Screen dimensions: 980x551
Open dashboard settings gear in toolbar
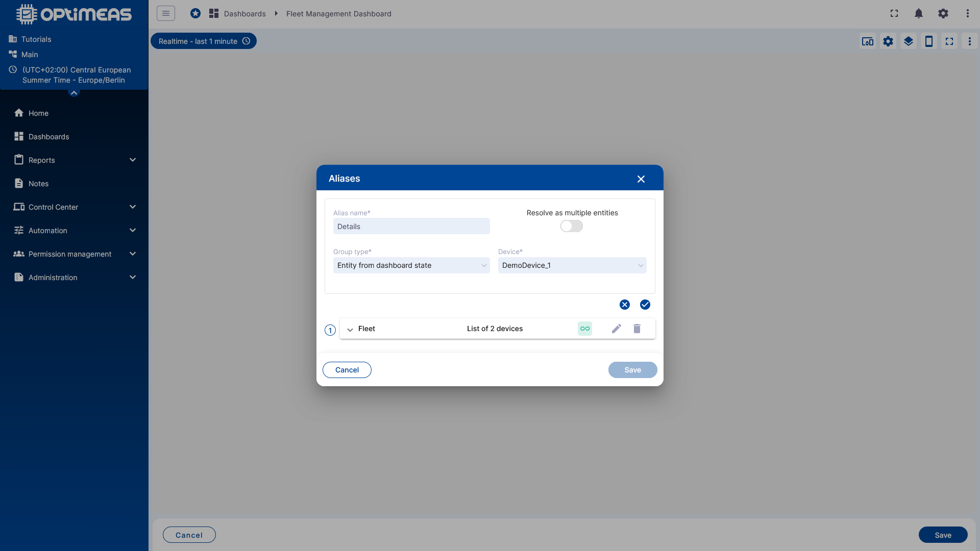coord(888,41)
